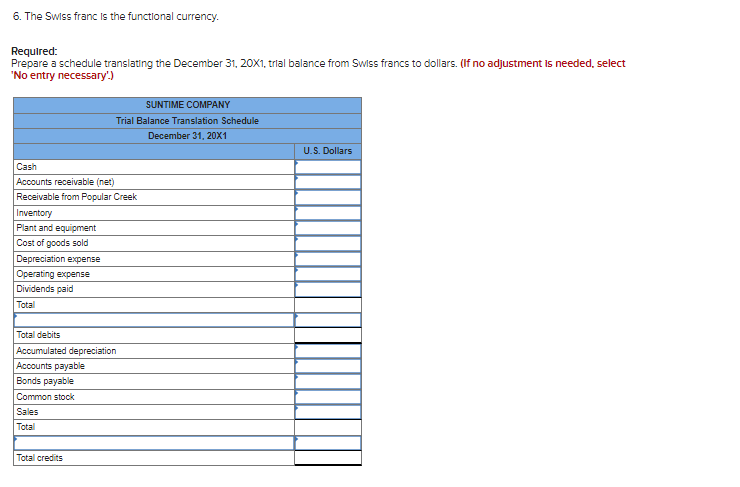The width and height of the screenshot is (740, 487).
Task: Click the 'Accumulated depreciation' label
Action: pyautogui.click(x=66, y=351)
